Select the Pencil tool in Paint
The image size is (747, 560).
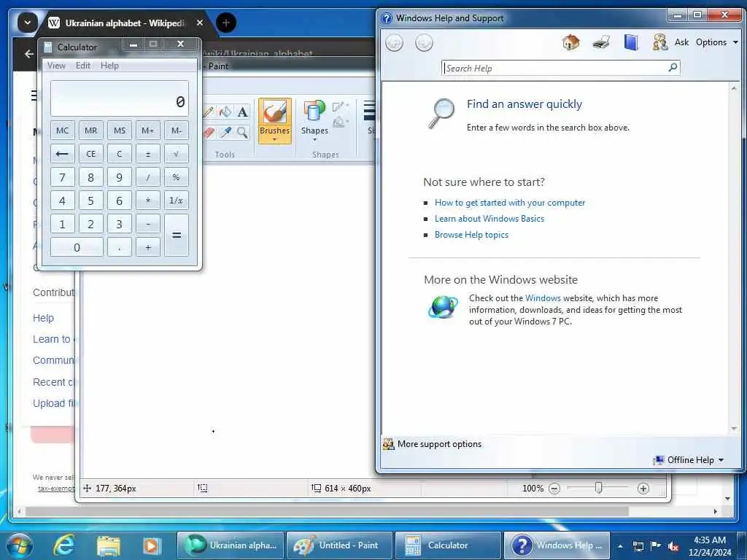tap(208, 112)
